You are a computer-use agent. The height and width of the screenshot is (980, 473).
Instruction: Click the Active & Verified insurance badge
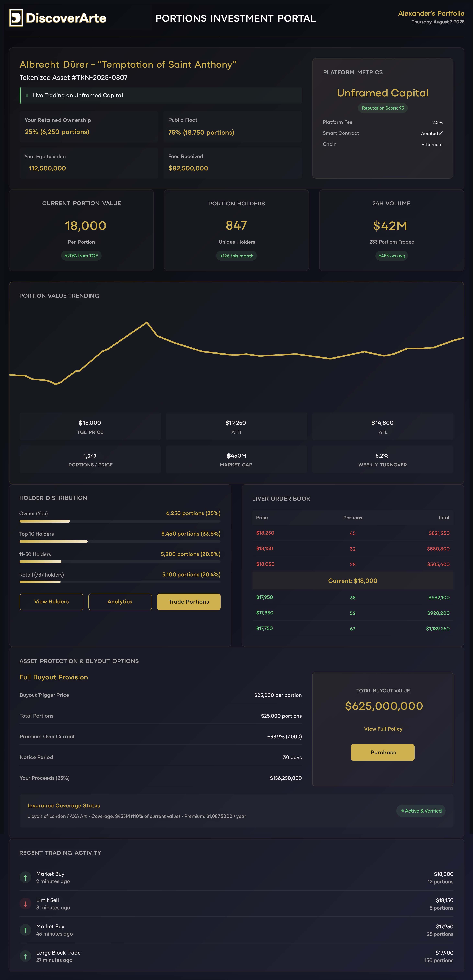click(x=421, y=810)
